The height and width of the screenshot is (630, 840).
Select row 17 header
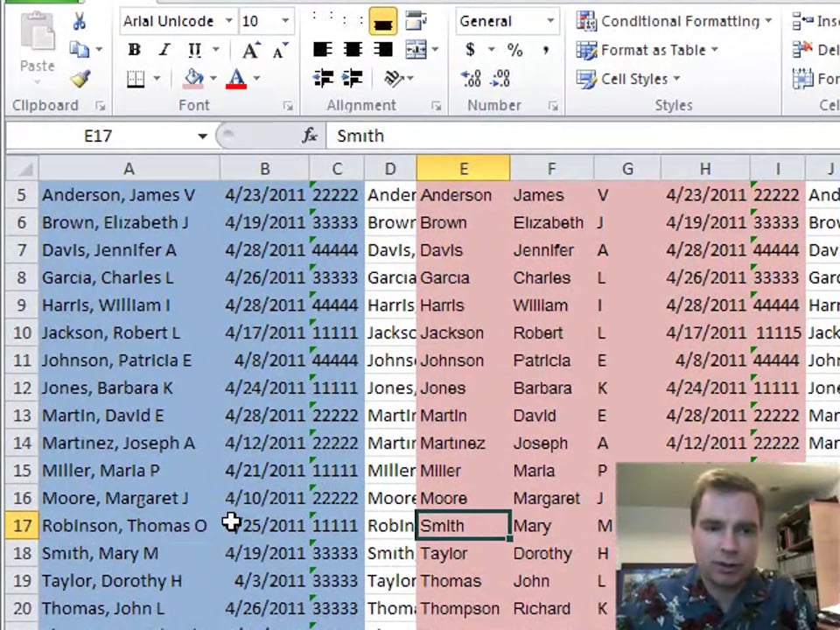[x=22, y=526]
